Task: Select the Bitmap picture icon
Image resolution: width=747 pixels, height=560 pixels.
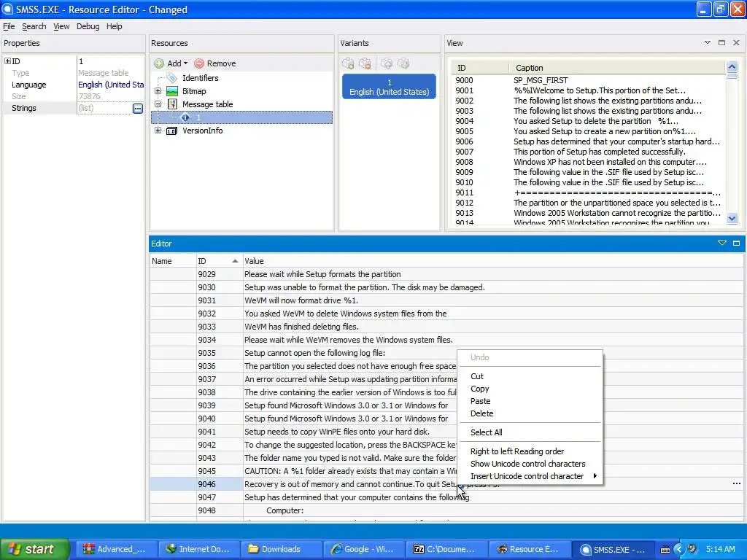Action: pyautogui.click(x=172, y=91)
